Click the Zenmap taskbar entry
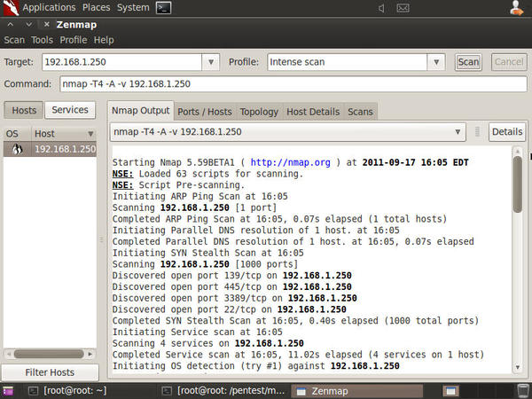 (x=357, y=391)
